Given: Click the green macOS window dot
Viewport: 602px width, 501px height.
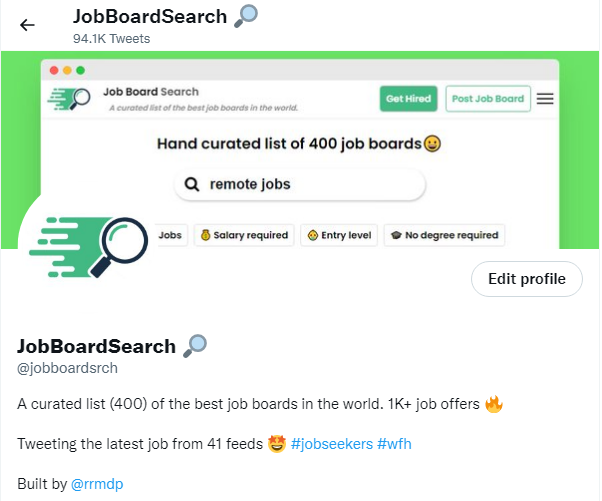Looking at the screenshot, I should coord(80,70).
